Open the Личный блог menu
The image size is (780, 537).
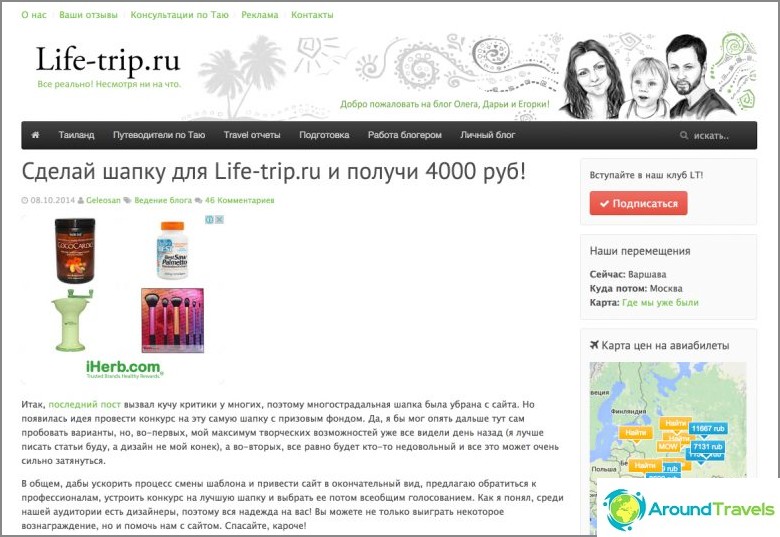[488, 135]
